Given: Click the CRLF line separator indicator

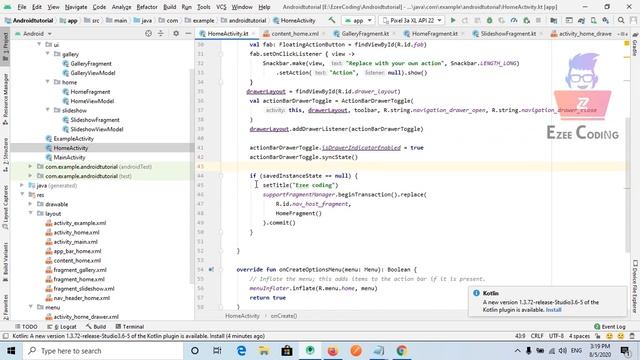Looking at the screenshot, I should (537, 336).
